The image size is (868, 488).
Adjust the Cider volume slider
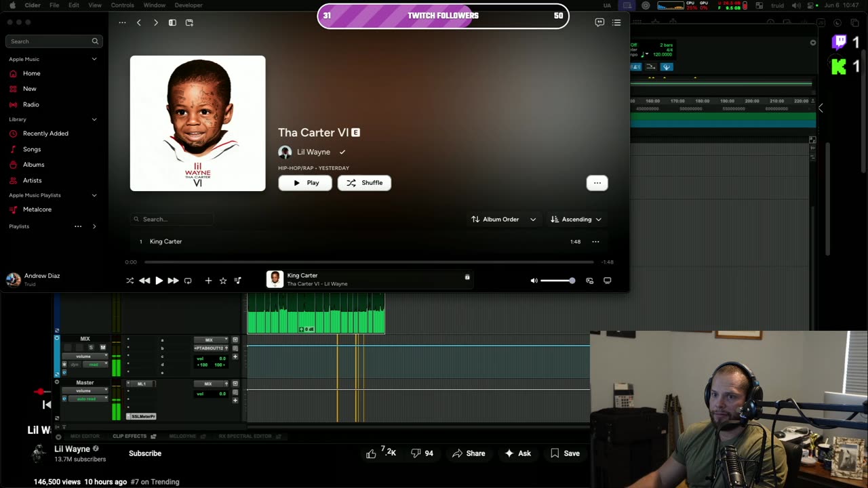(558, 281)
